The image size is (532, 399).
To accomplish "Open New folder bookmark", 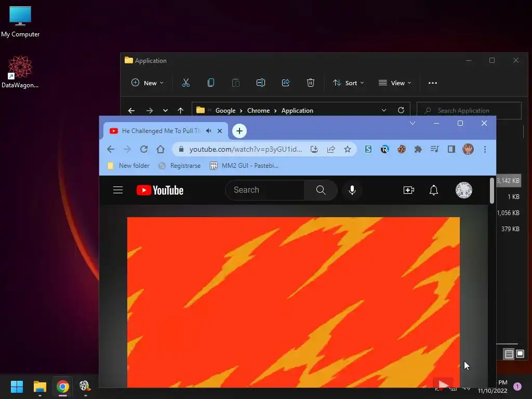I will 128,166.
